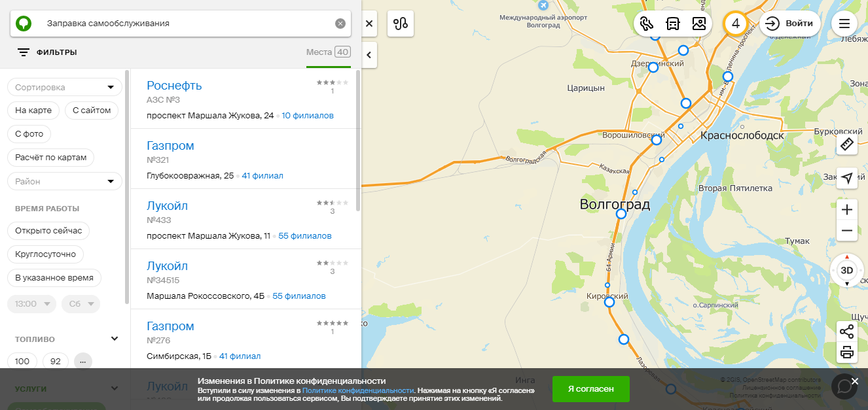Toggle the Расчёт по картам filter
This screenshot has height=410, width=868.
point(50,158)
